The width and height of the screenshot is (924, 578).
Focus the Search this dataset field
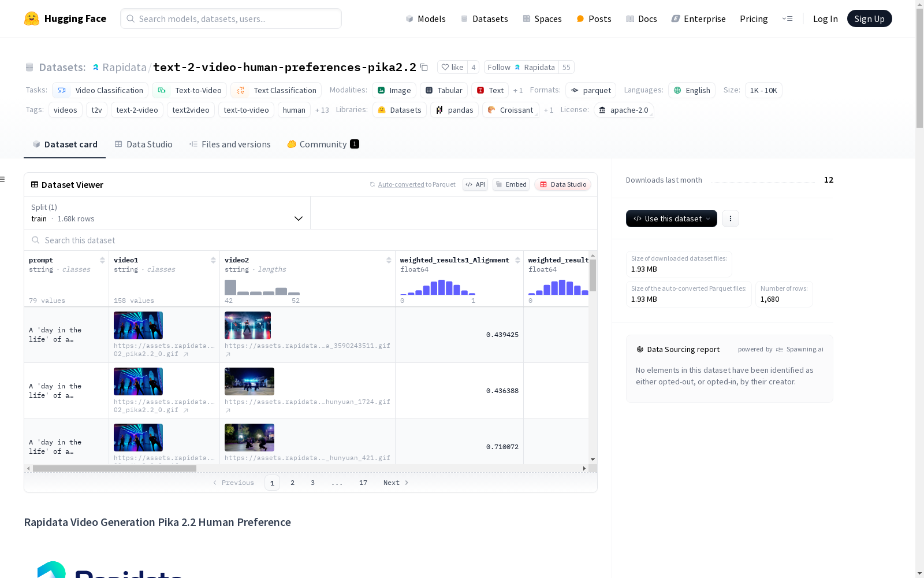click(311, 240)
